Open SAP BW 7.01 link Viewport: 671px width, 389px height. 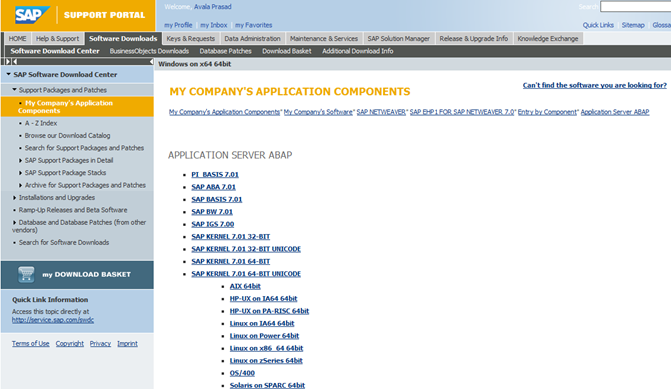point(212,212)
